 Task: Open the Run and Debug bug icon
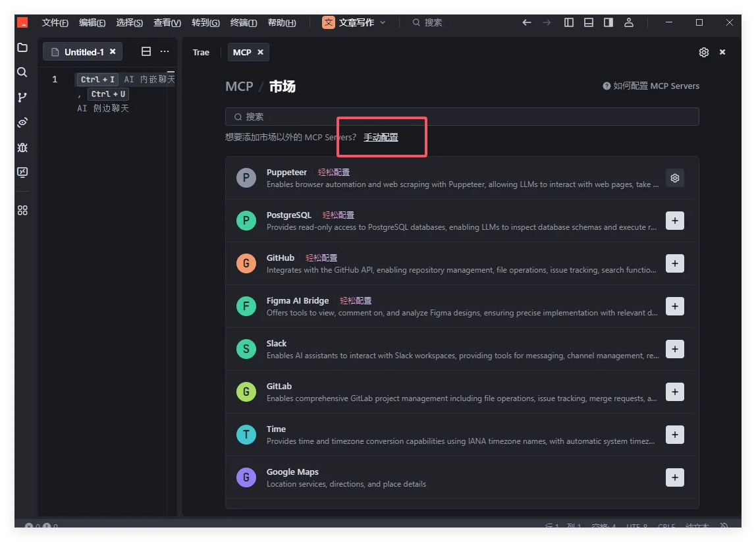click(22, 148)
